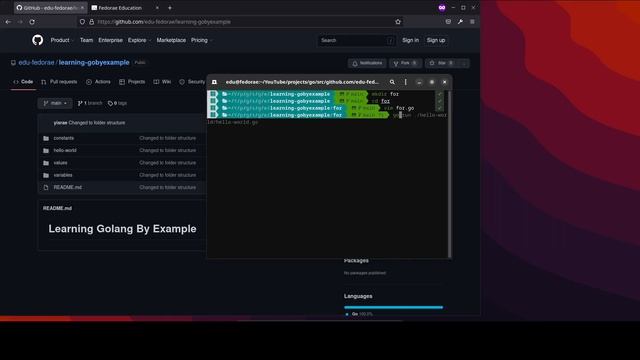Click the Marketplace link in GitHub header

coord(171,40)
